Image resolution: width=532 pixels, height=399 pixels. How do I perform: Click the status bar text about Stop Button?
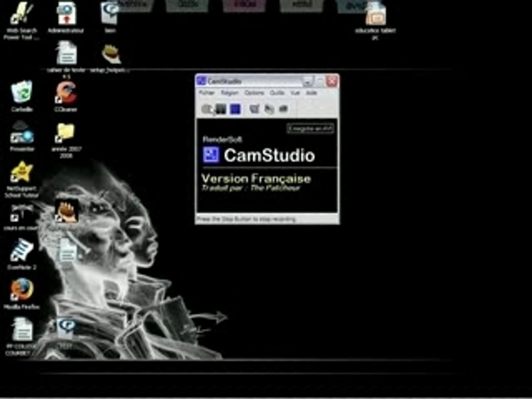click(246, 219)
